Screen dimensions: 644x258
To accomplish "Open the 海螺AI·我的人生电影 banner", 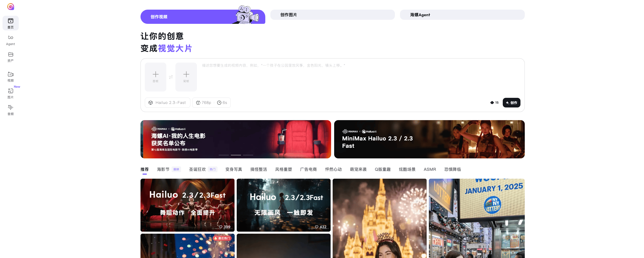I will pos(236,139).
